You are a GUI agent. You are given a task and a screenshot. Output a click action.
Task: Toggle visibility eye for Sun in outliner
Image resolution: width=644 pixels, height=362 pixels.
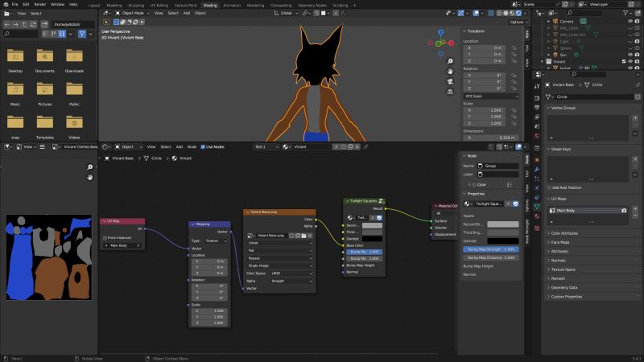click(630, 55)
